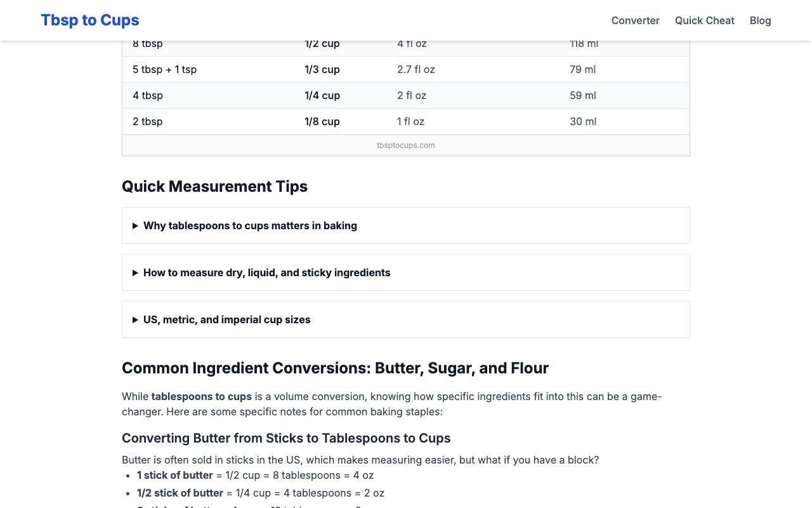Screen dimensions: 812x508
Task: Click the tbsptocups.com table footer text
Action: 406,145
